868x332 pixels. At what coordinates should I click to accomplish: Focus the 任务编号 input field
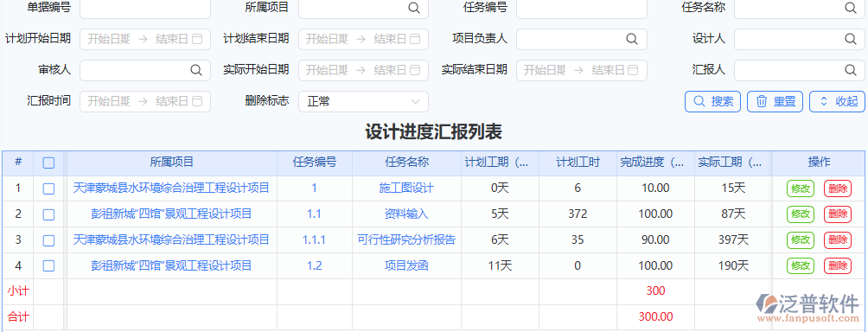point(581,8)
